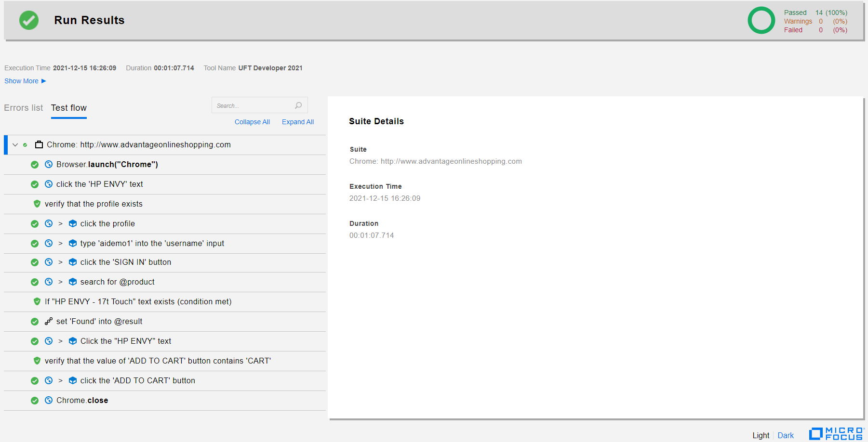Click the blue cube icon beside 'click the profile'

tap(73, 223)
